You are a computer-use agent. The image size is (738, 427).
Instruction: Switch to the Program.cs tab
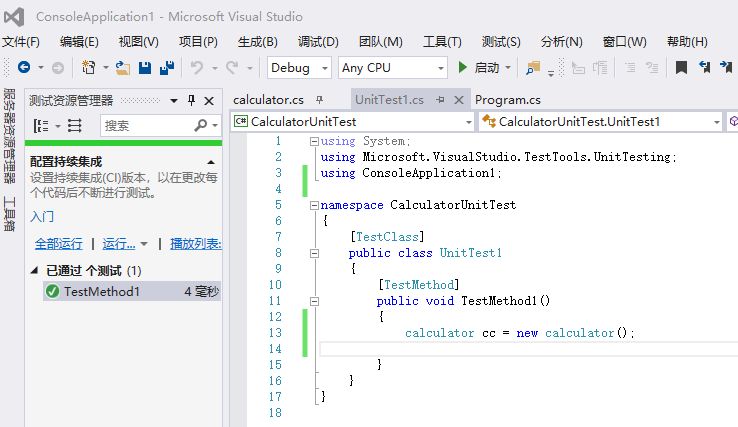tap(507, 100)
